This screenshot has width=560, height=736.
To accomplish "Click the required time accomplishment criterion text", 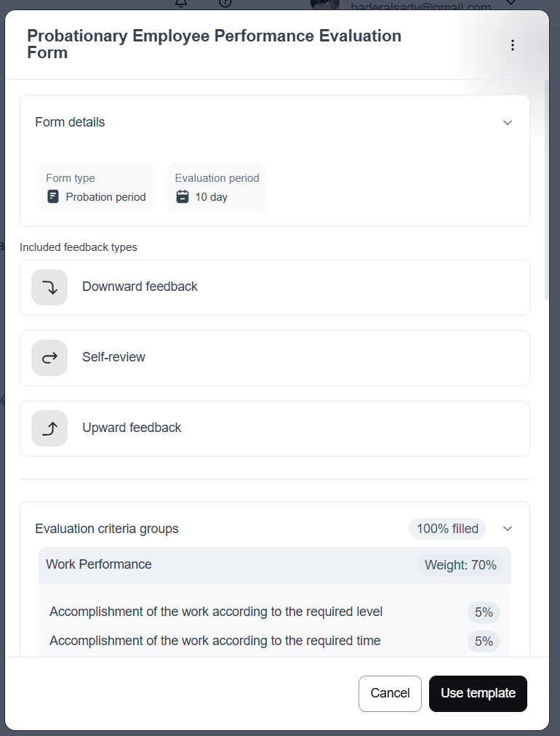I will [x=215, y=641].
